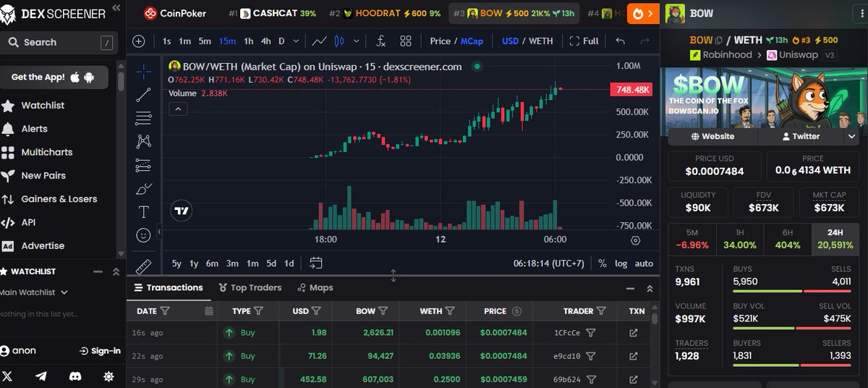Toggle auto scale on chart
The image size is (868, 388).
pos(644,263)
